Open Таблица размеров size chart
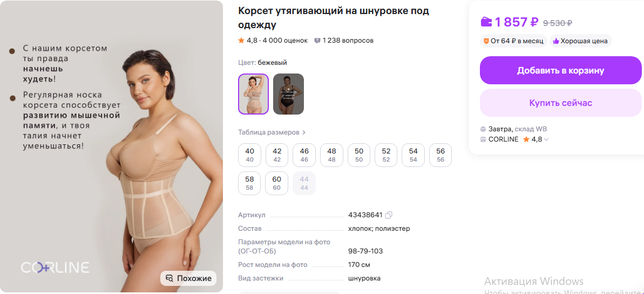Viewport: 644px width, 294px height. [272, 132]
